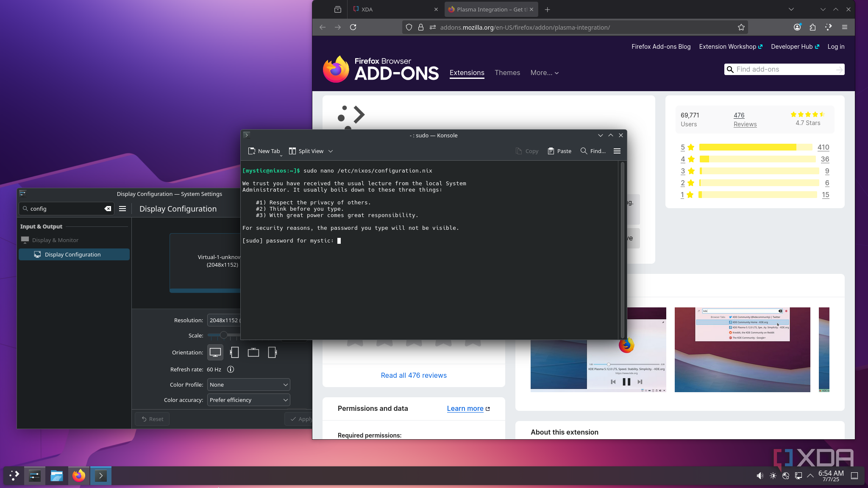
Task: Select upside-down orientation option
Action: pyautogui.click(x=253, y=352)
